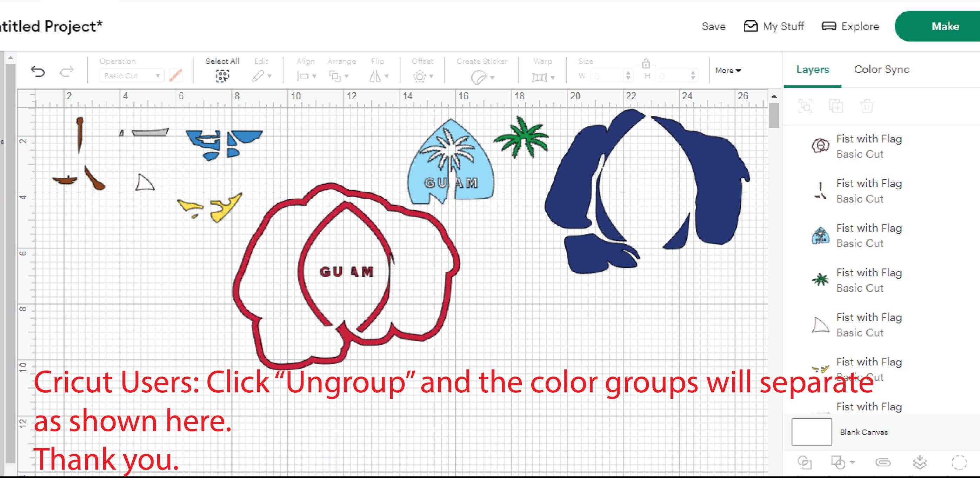Image resolution: width=980 pixels, height=478 pixels.
Task: Click the Group icon in Layers panel
Action: (x=805, y=106)
